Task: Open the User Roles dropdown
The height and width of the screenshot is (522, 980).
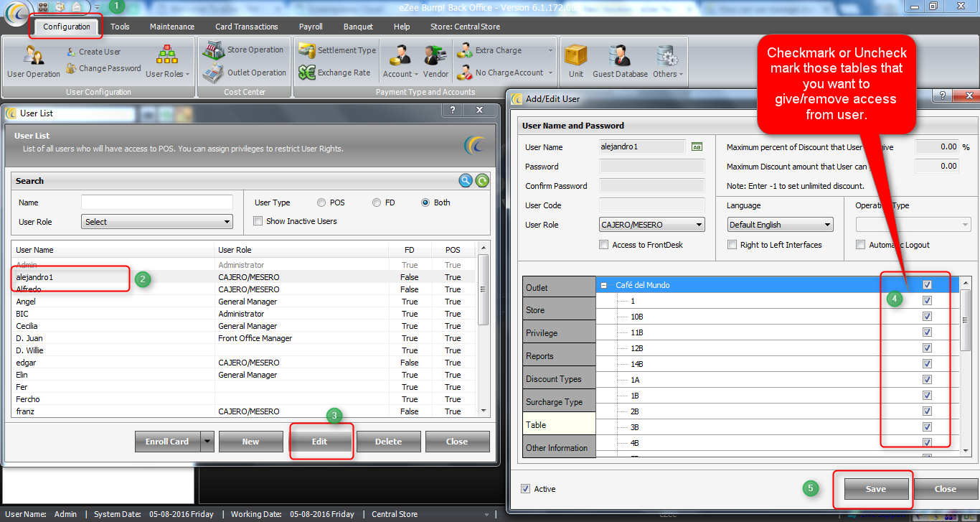Action: click(x=167, y=62)
